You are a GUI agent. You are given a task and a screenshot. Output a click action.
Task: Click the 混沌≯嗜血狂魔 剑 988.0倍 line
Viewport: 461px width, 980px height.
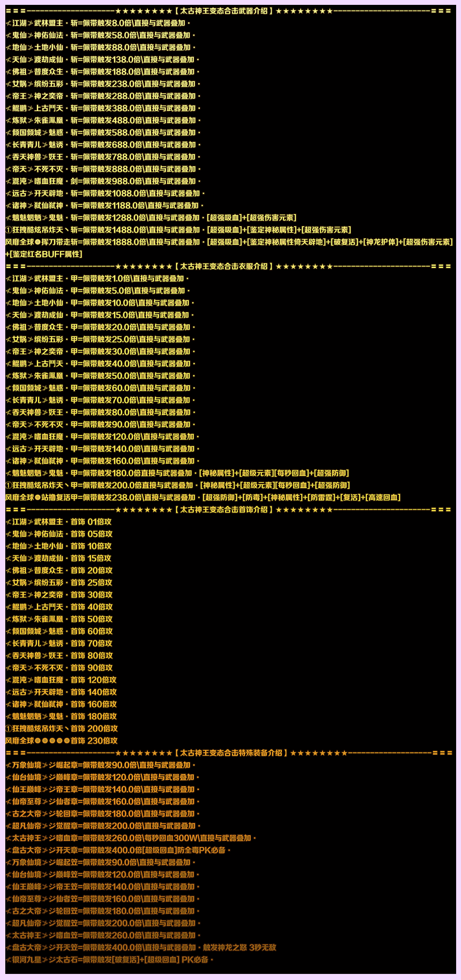[x=103, y=181]
